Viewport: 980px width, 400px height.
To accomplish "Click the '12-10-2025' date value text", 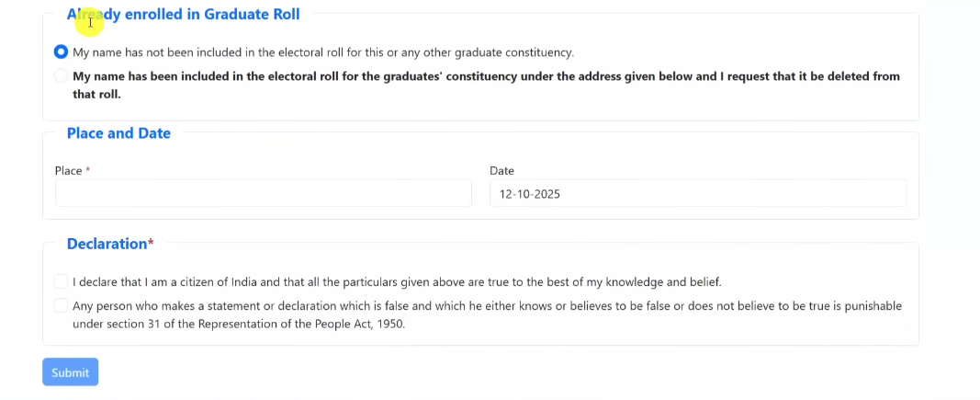I will (530, 194).
